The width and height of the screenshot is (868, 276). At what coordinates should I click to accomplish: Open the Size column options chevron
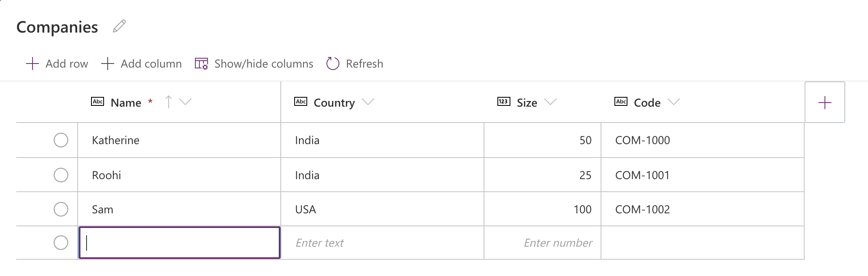pyautogui.click(x=550, y=102)
